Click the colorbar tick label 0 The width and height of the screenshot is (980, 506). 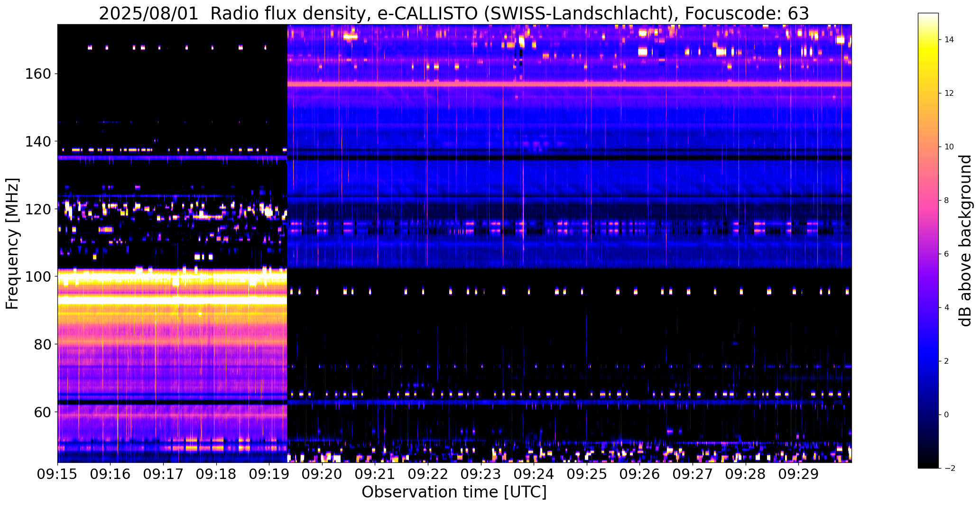(x=947, y=415)
